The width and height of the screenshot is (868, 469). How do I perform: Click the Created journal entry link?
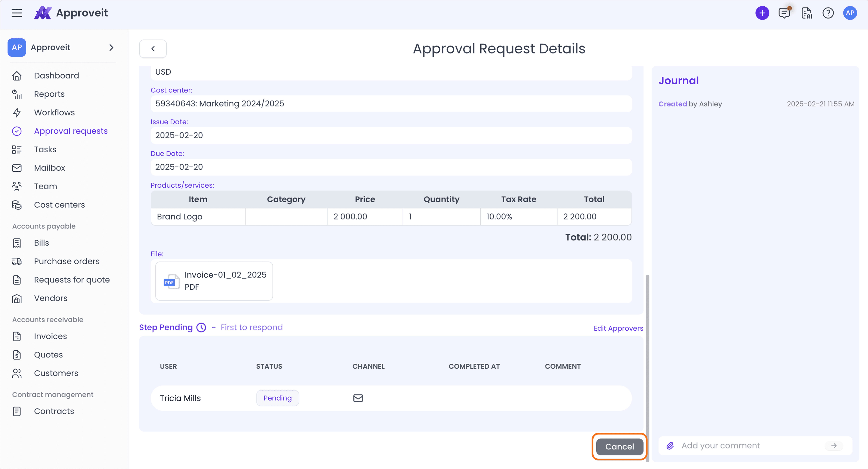(673, 104)
